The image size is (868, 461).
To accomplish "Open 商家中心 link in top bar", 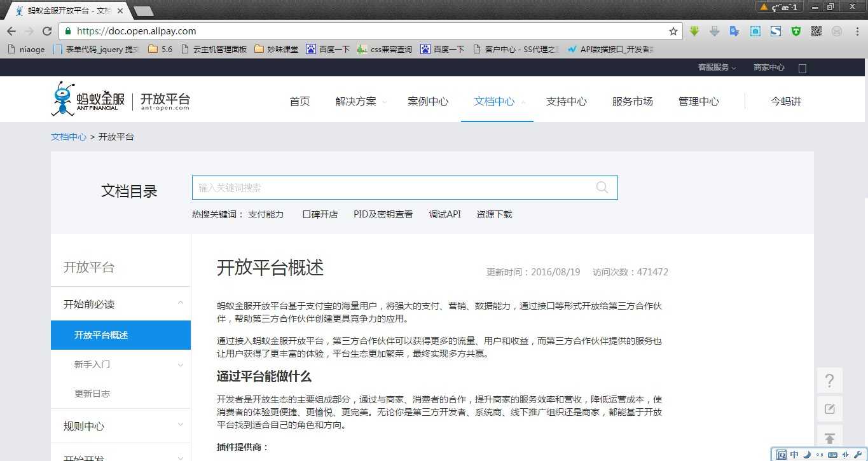I will tap(769, 67).
